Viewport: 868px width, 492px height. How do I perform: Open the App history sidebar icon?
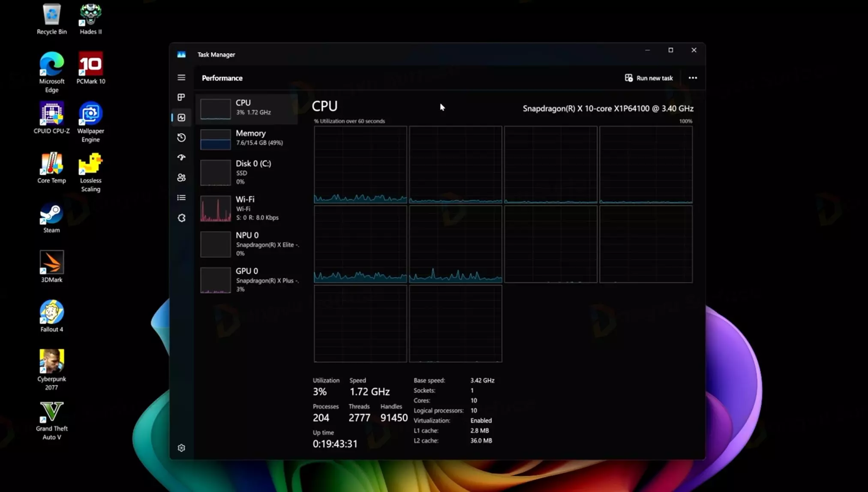(181, 138)
